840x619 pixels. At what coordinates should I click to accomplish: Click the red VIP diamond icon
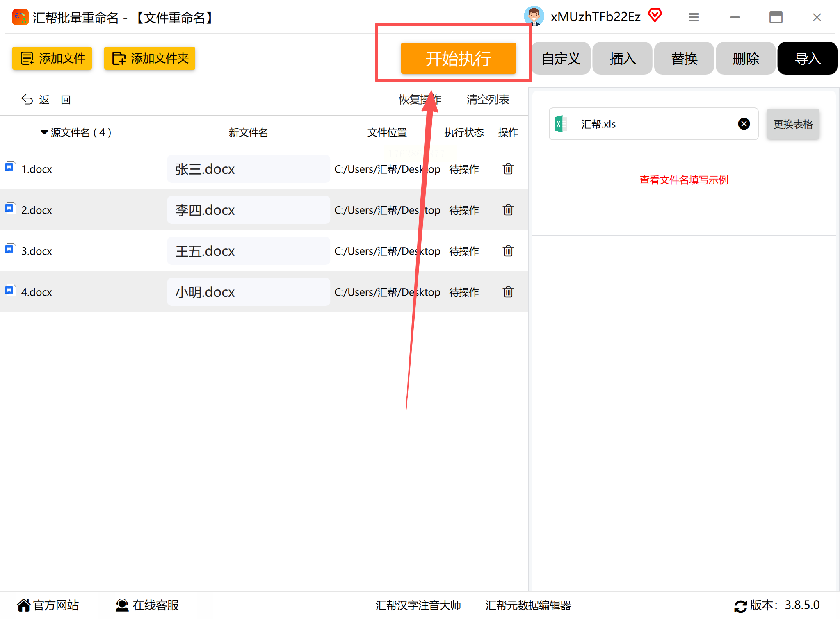tap(655, 16)
